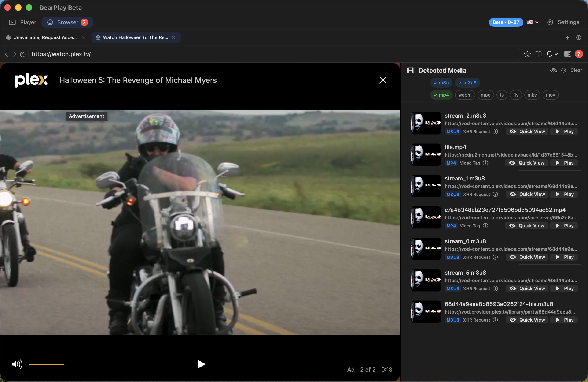The image size is (588, 382).
Task: Mute the Plex player volume icon
Action: pyautogui.click(x=17, y=364)
